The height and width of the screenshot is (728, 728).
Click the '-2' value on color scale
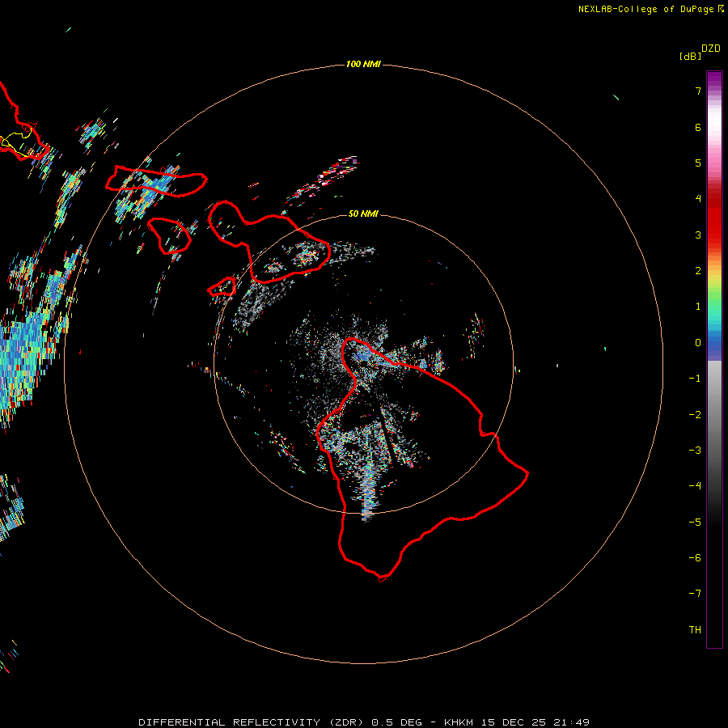[695, 415]
